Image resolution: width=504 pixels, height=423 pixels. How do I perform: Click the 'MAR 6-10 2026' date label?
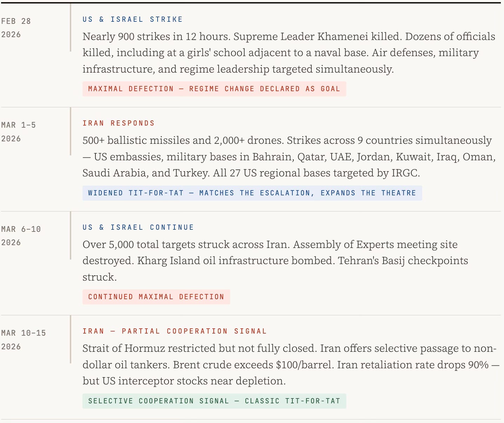click(21, 236)
